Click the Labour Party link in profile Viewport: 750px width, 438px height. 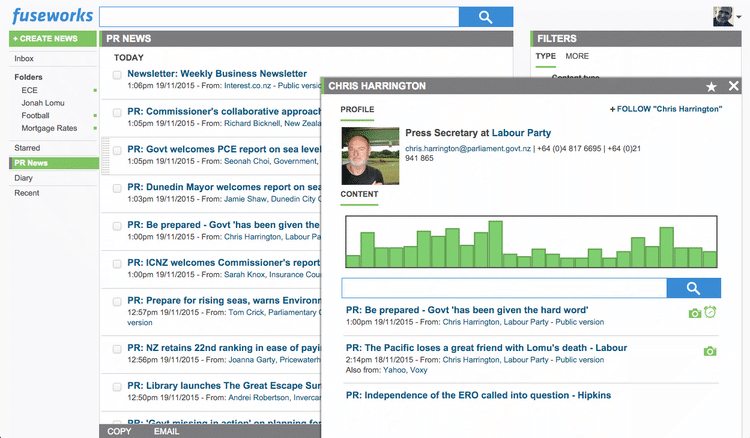click(521, 133)
